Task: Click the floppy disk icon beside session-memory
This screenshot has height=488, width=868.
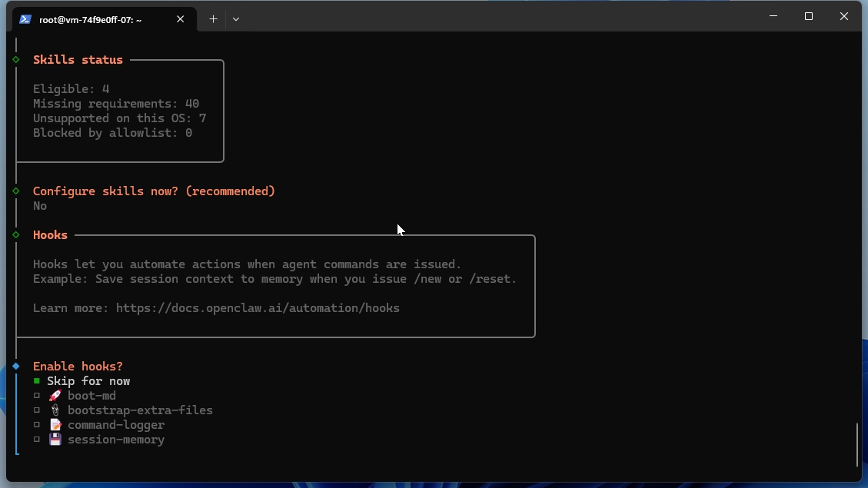Action: [x=54, y=439]
